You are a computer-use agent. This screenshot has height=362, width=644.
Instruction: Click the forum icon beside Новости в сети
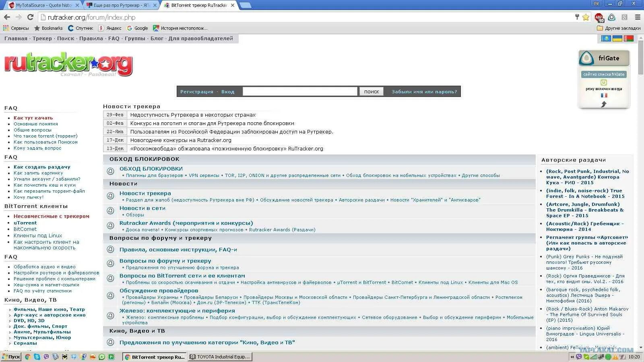coord(110,211)
